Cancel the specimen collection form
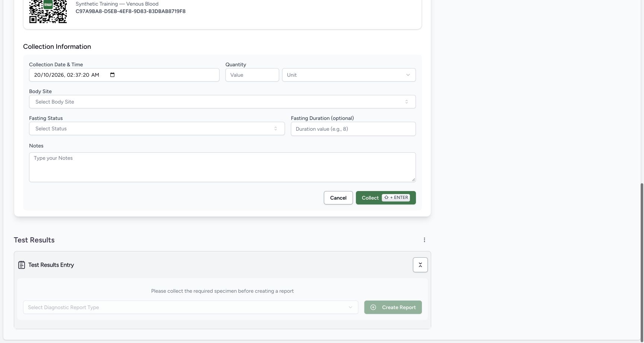Screen dimensions: 644x343 click(x=338, y=198)
